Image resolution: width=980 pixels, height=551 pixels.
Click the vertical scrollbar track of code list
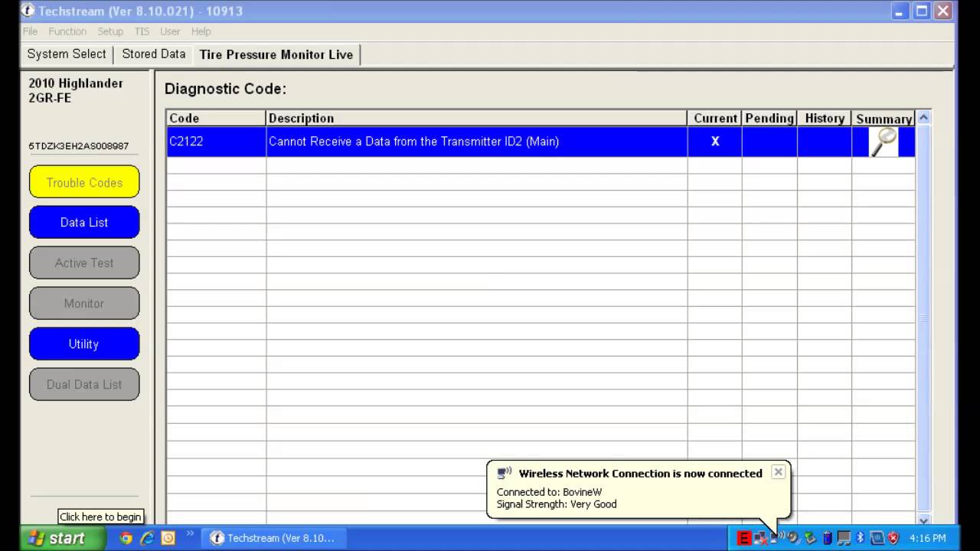coord(923,318)
